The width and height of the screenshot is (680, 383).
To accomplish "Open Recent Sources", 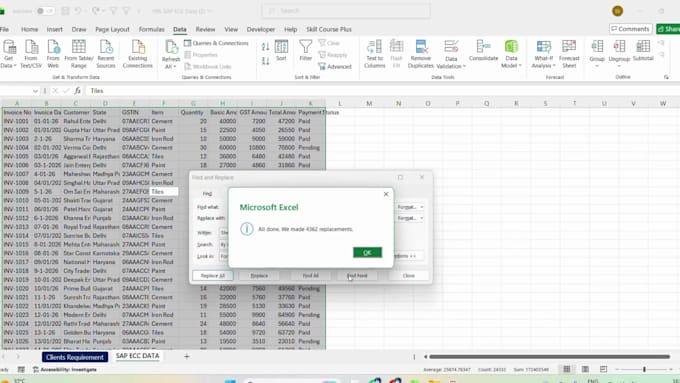I will [106, 54].
